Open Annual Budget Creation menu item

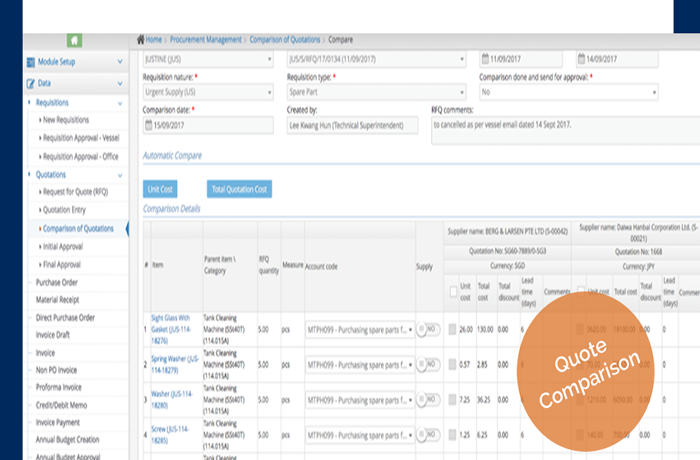67,439
